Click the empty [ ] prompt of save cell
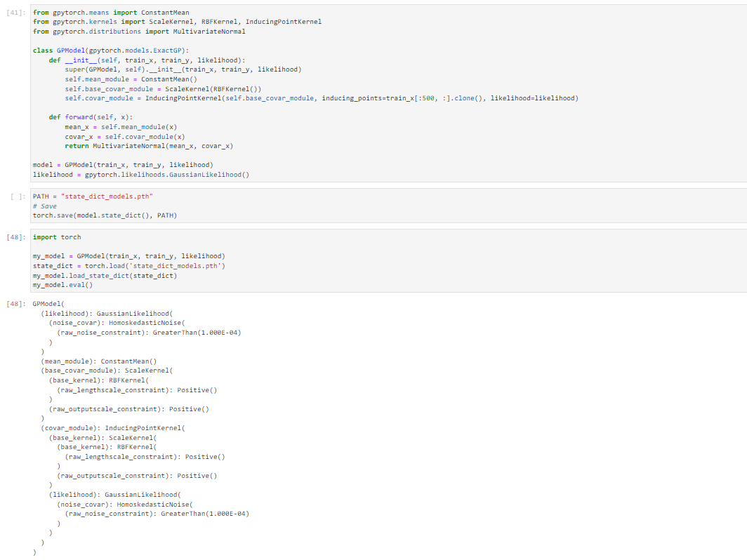The width and height of the screenshot is (747, 560). pyautogui.click(x=19, y=196)
